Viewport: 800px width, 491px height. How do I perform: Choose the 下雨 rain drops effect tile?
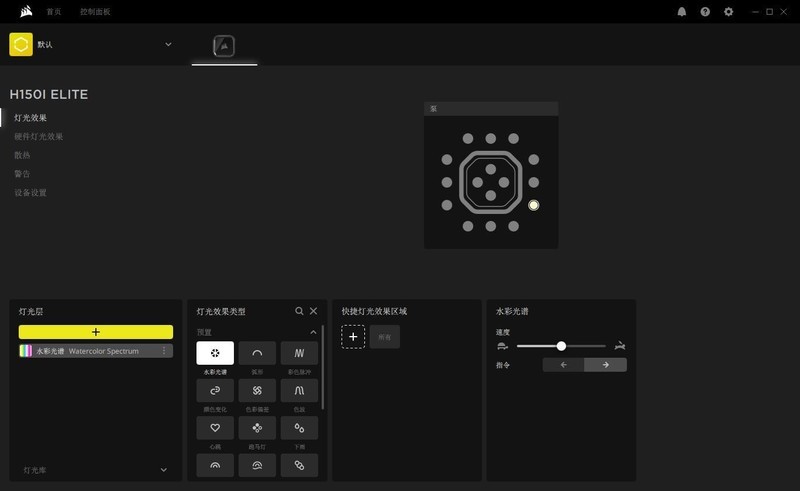coord(299,428)
